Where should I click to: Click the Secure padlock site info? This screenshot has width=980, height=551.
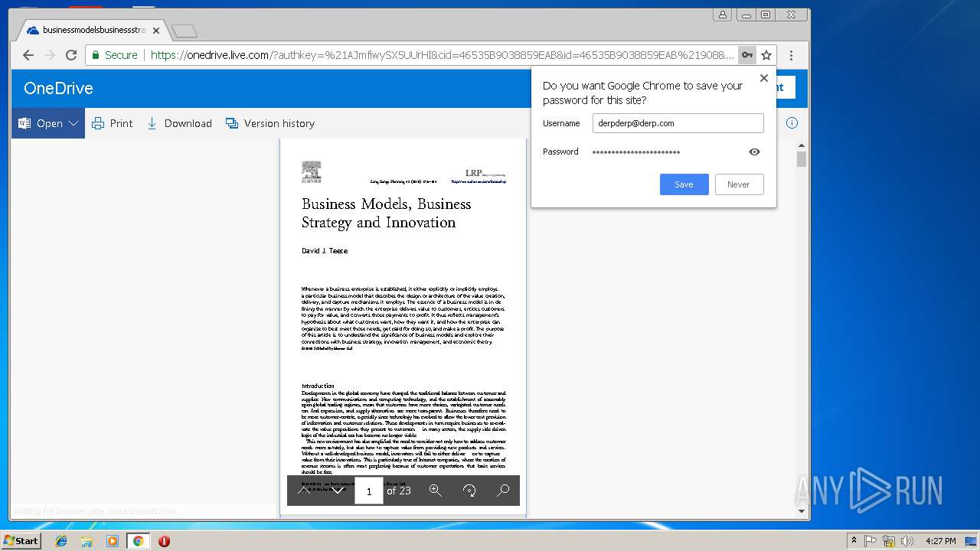click(115, 55)
